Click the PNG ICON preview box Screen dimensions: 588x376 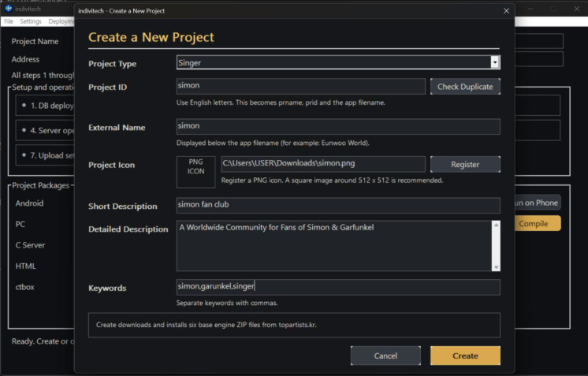pyautogui.click(x=195, y=172)
